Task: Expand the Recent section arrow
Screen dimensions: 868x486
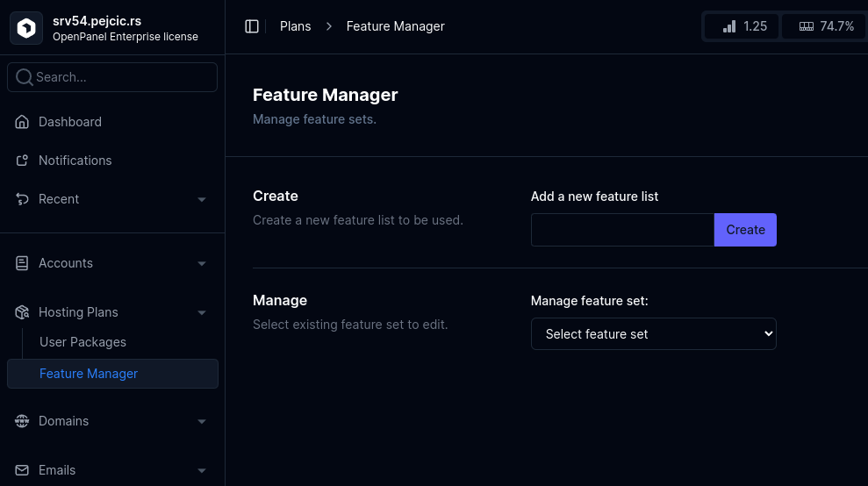Action: click(x=202, y=199)
